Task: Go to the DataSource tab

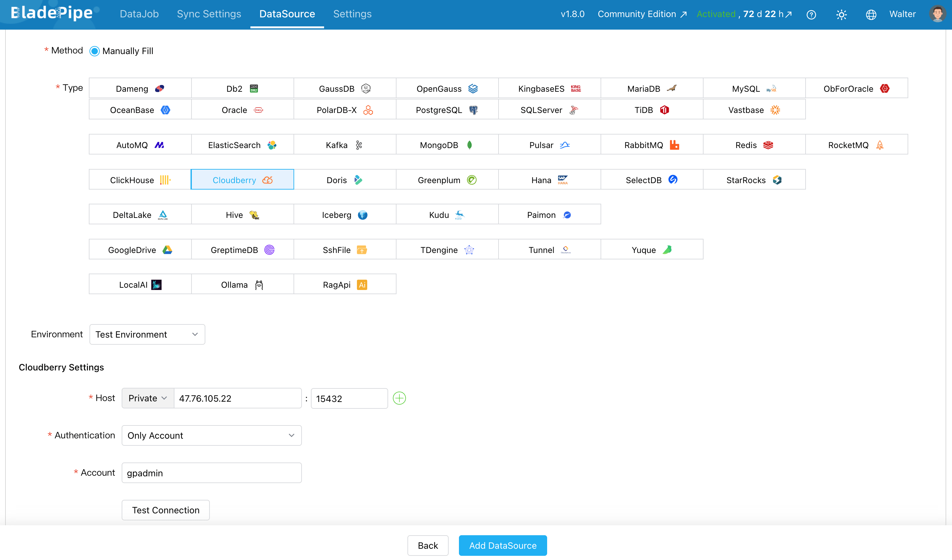Action: 287,14
